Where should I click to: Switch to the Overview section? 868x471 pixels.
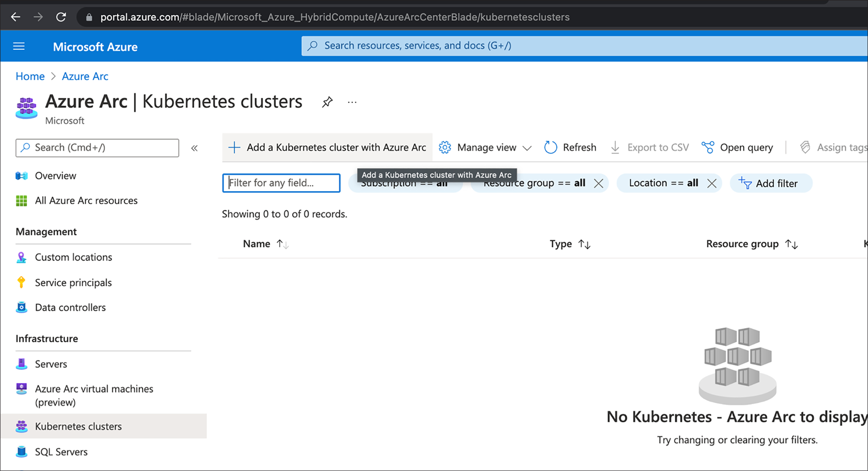(x=55, y=175)
